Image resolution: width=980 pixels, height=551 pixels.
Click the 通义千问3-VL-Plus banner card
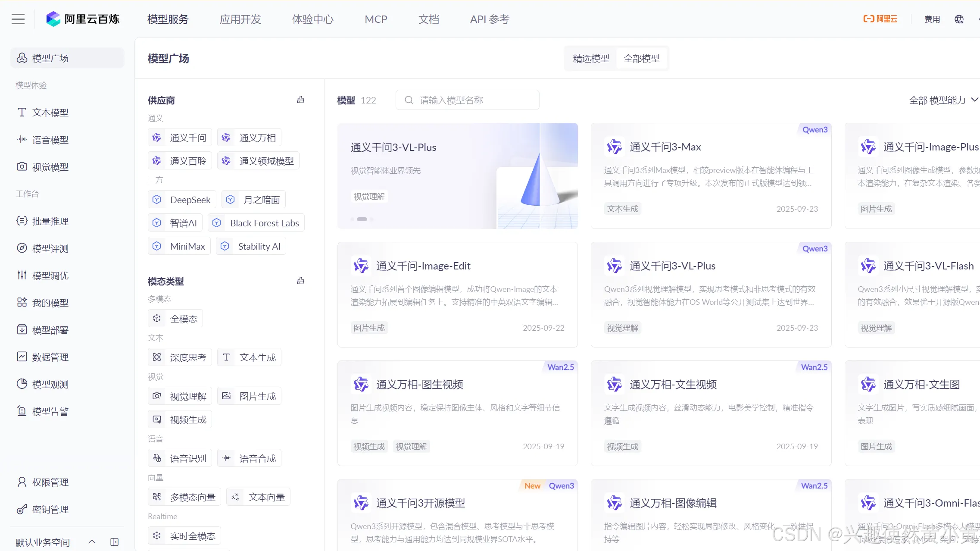click(x=457, y=176)
